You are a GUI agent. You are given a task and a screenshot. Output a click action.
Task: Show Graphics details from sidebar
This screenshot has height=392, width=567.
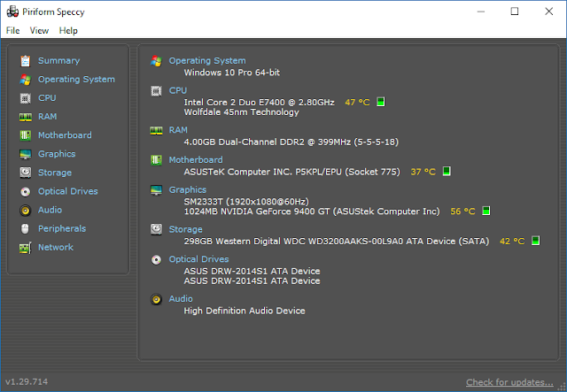[57, 154]
